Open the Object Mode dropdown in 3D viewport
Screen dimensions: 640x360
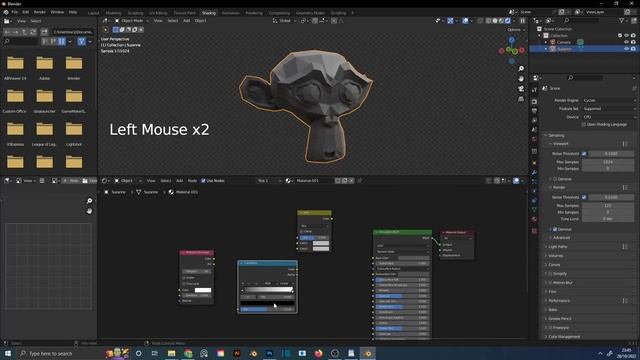coord(131,20)
